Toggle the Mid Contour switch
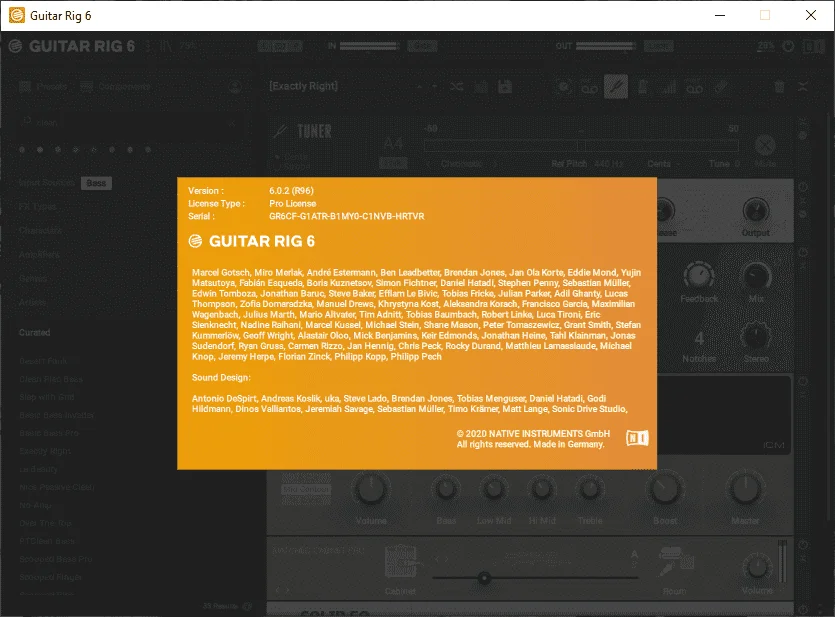835x617 pixels. [x=306, y=489]
